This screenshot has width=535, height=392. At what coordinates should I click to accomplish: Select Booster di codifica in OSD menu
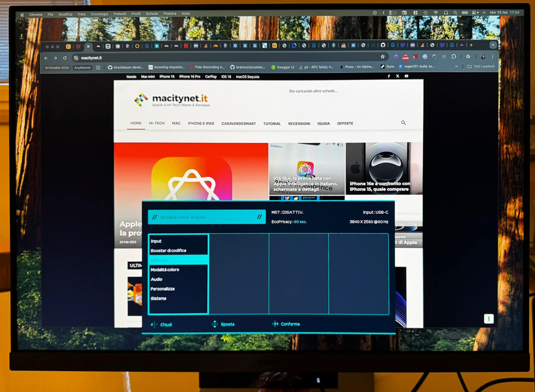coord(178,251)
